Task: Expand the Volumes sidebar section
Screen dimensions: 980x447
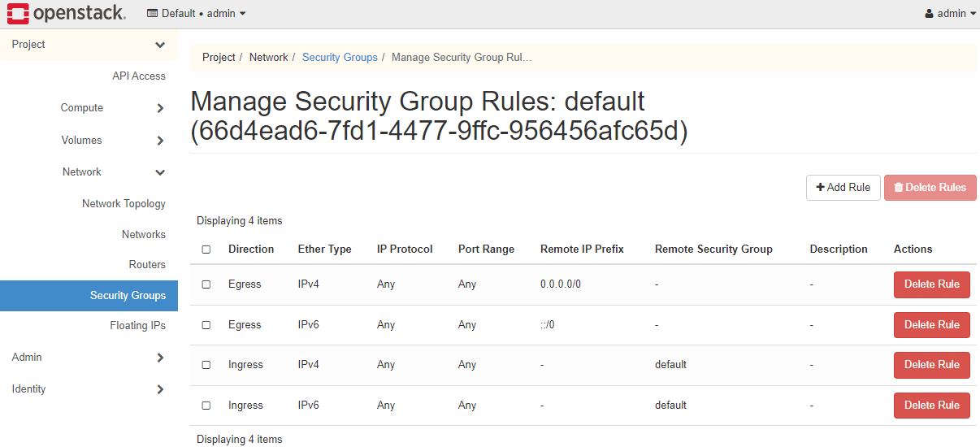Action: point(160,141)
